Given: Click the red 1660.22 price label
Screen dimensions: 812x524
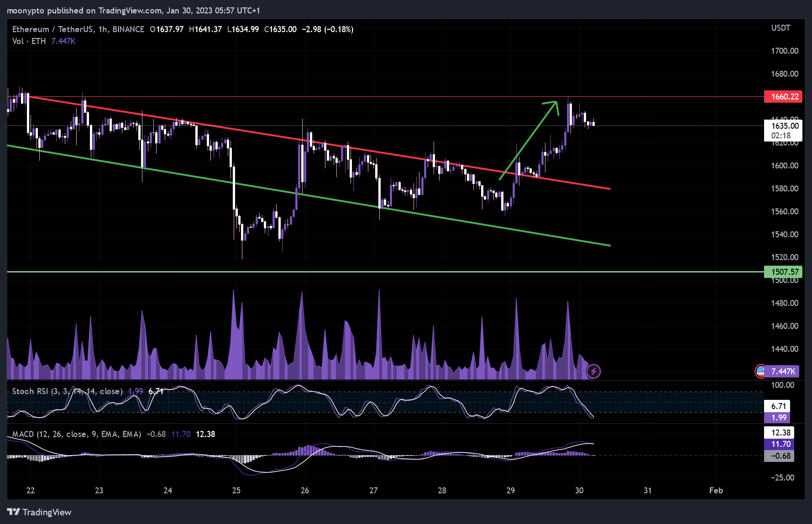Looking at the screenshot, I should [783, 96].
